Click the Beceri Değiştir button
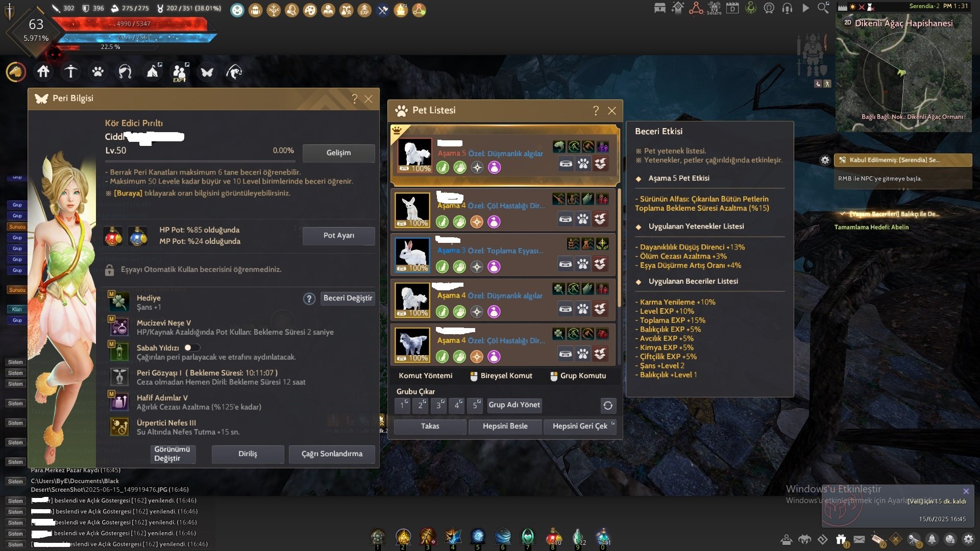This screenshot has height=551, width=980. click(x=348, y=298)
